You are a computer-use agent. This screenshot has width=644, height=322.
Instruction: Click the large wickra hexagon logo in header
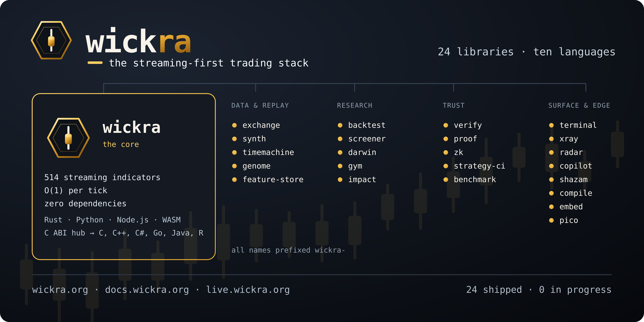[x=51, y=40]
